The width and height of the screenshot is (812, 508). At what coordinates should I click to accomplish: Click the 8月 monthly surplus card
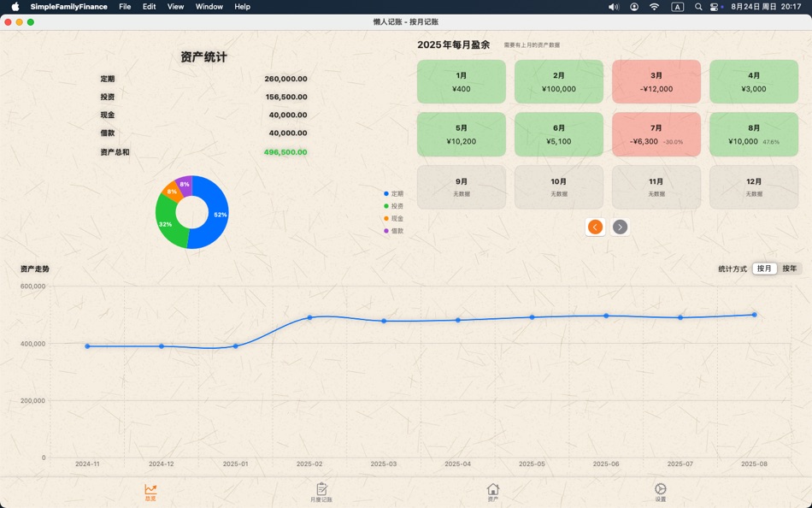pos(753,134)
